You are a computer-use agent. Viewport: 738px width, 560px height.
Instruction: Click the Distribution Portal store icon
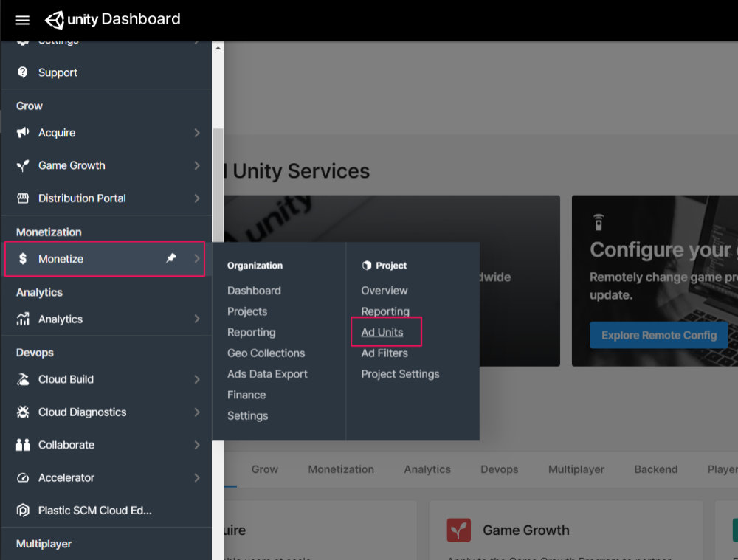23,198
